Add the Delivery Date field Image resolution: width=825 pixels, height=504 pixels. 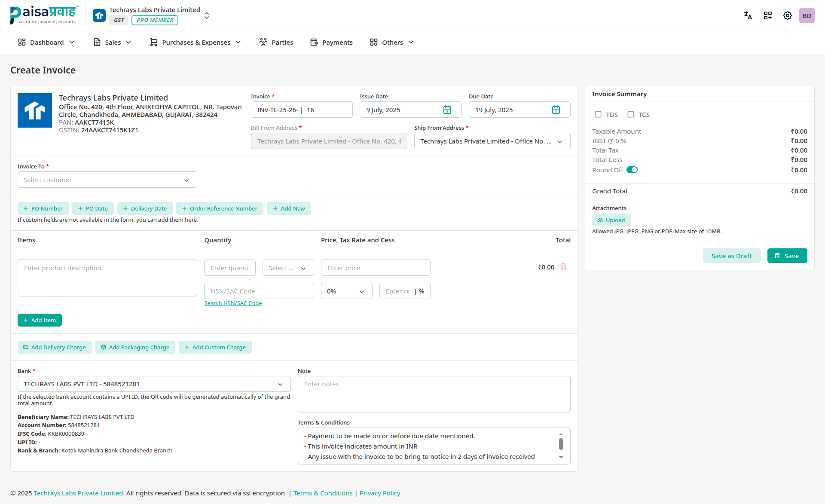tap(145, 208)
